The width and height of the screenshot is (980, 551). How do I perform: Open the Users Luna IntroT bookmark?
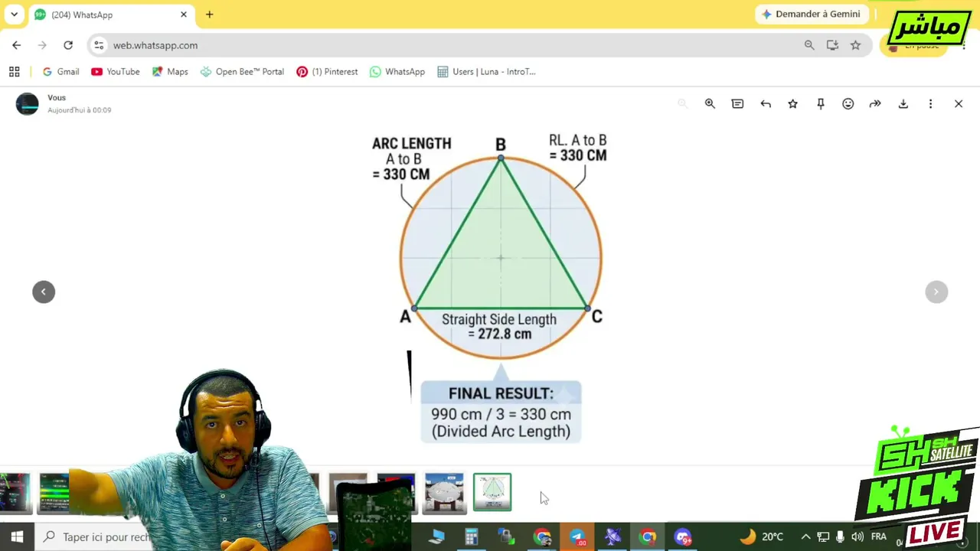tap(486, 72)
